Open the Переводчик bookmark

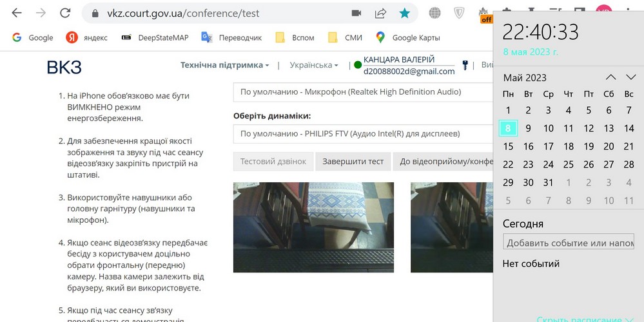(231, 38)
